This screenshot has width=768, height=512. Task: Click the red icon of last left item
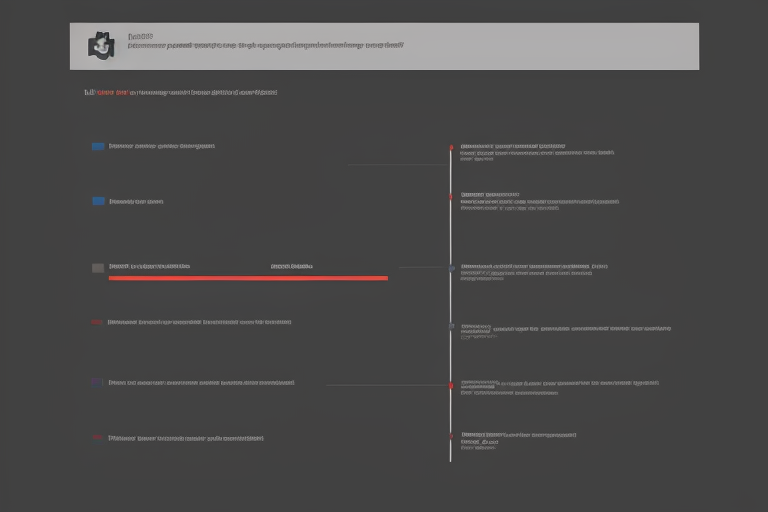(x=97, y=438)
